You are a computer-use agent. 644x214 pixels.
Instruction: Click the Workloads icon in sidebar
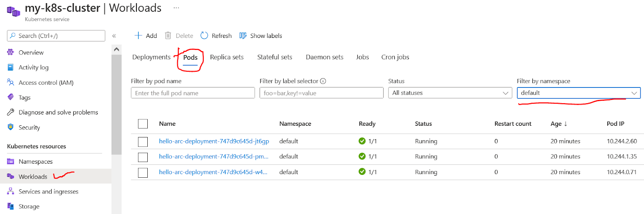point(10,176)
